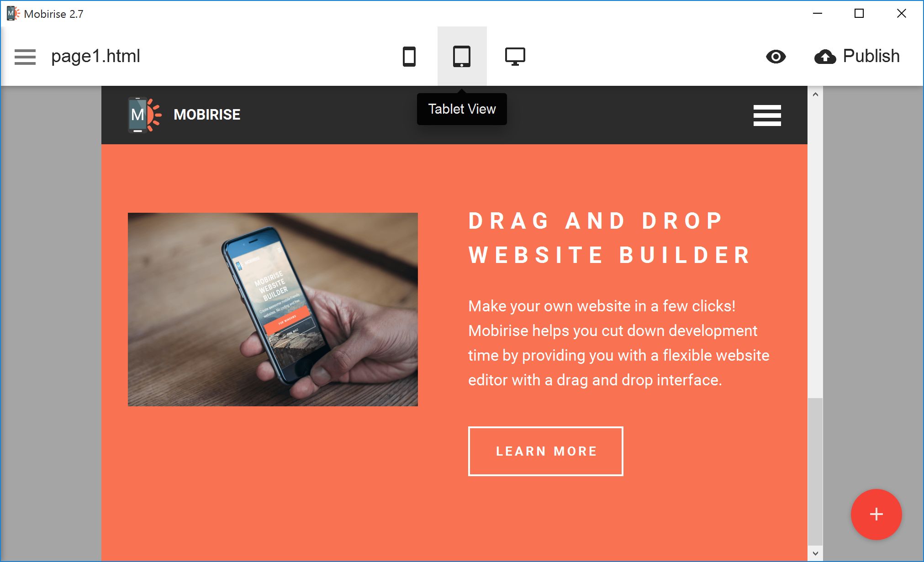Viewport: 924px width, 562px height.
Task: Toggle the preview eye icon
Action: (x=776, y=56)
